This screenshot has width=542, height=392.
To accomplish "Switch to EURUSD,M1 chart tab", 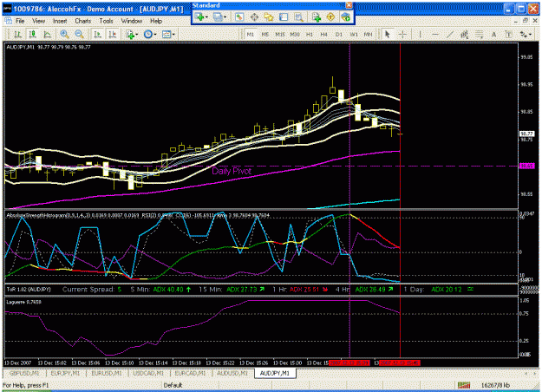I will pos(107,373).
